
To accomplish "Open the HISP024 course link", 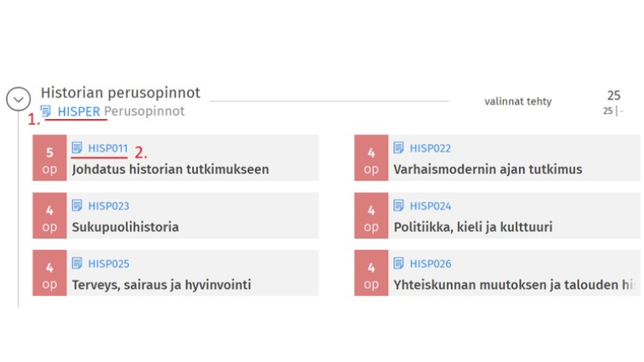I will coord(430,206).
